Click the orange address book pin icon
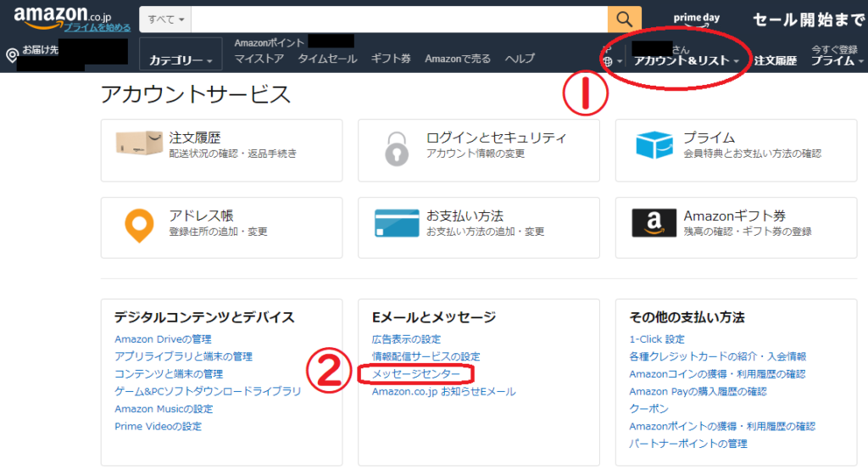Image resolution: width=868 pixels, height=476 pixels. point(139,223)
